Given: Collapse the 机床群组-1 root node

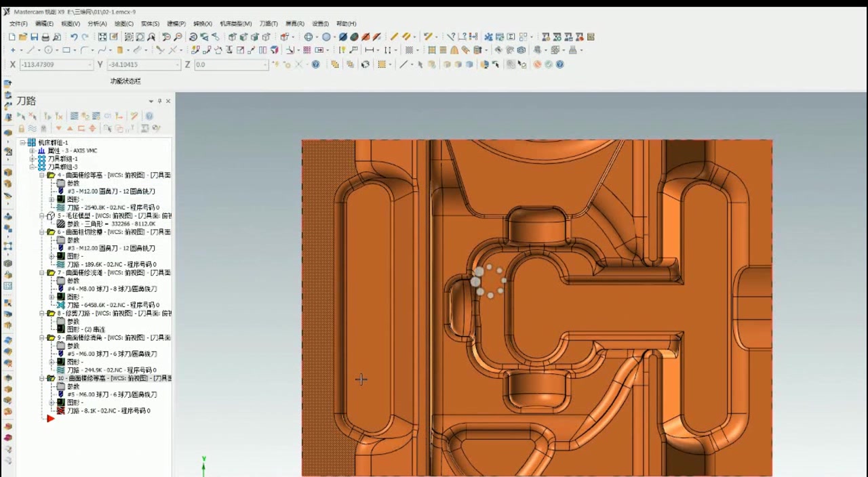Looking at the screenshot, I should [22, 142].
